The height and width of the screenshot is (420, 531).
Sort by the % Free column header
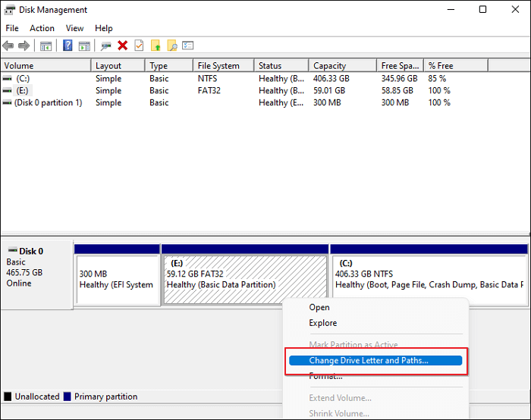click(x=456, y=66)
